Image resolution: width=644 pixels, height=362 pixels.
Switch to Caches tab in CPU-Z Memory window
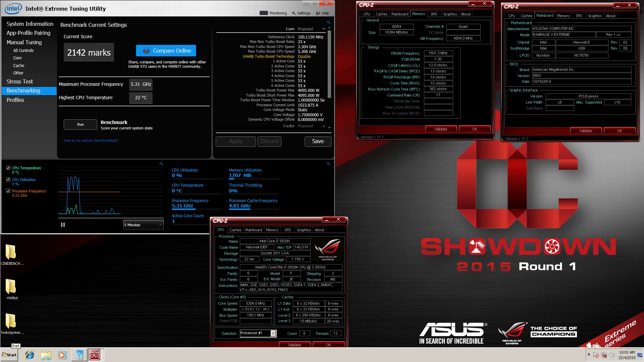[381, 14]
